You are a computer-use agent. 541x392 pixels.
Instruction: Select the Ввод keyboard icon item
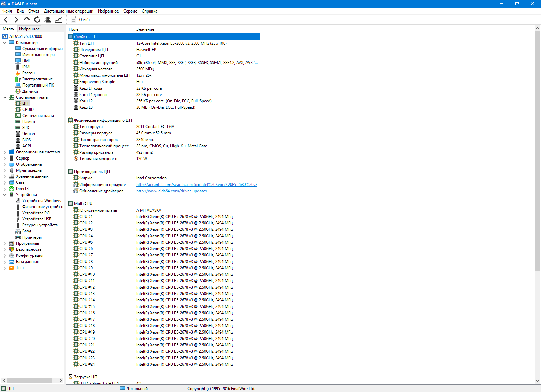(x=18, y=231)
